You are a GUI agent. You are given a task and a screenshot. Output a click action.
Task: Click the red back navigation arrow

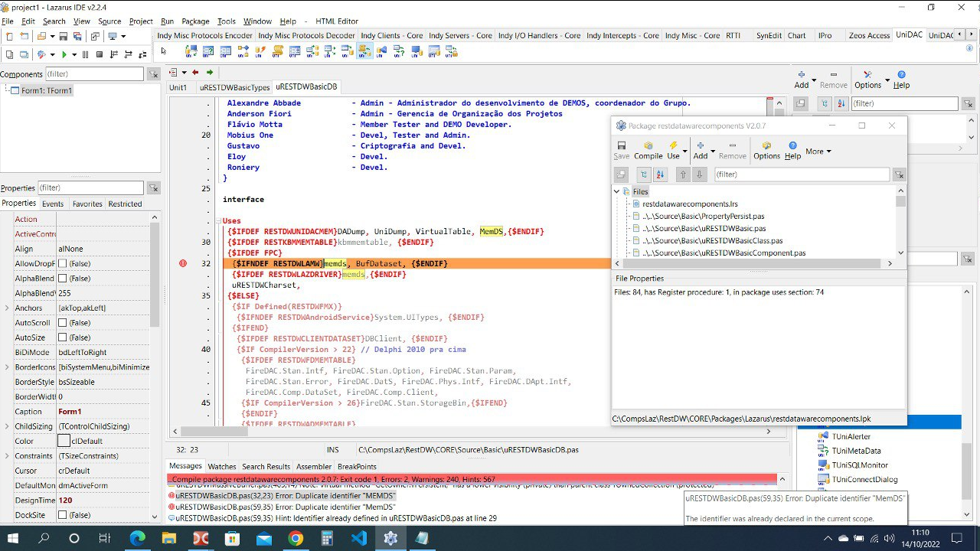[x=195, y=73]
